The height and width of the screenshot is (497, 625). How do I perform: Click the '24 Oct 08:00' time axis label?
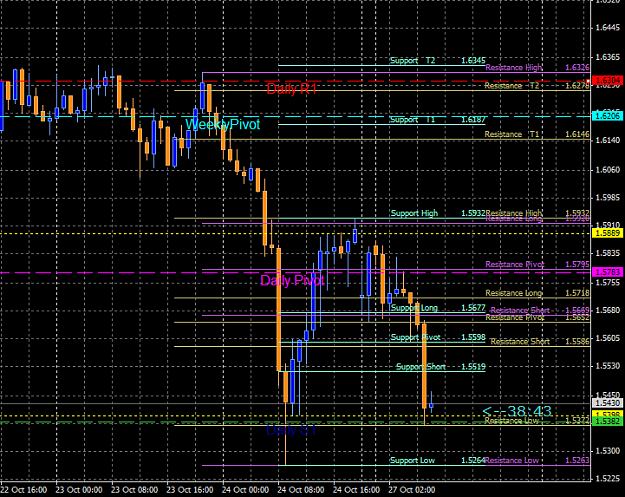pyautogui.click(x=301, y=490)
